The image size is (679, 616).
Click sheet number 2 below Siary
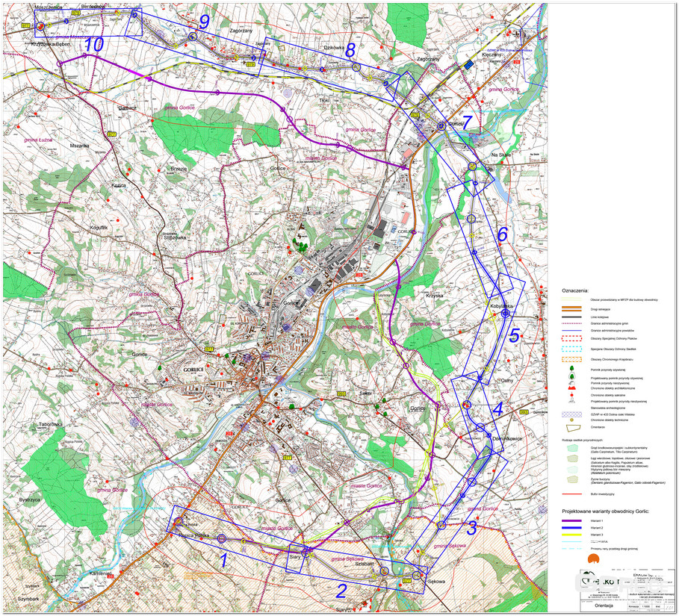point(341,591)
